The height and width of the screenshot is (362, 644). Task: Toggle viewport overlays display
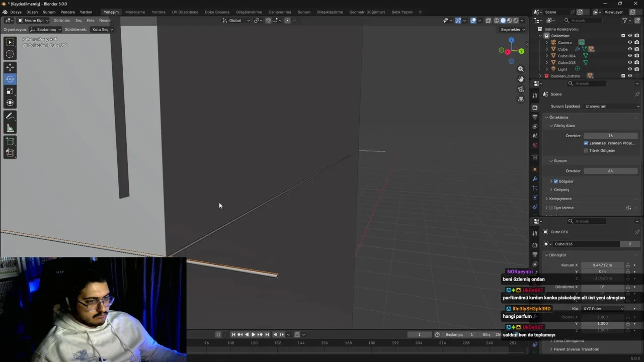[x=473, y=21]
